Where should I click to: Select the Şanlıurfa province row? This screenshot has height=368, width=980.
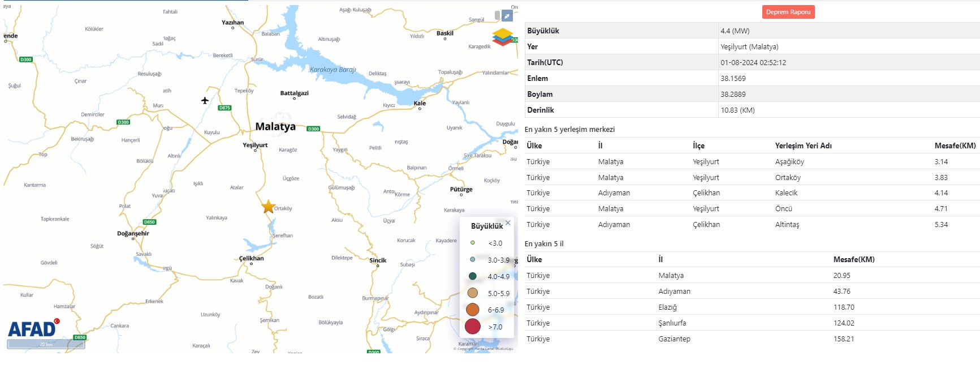tap(672, 323)
